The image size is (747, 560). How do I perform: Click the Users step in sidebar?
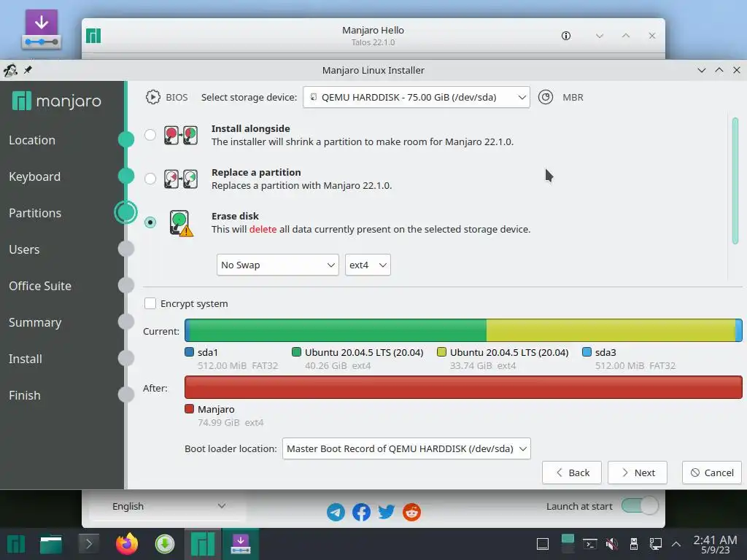click(24, 249)
